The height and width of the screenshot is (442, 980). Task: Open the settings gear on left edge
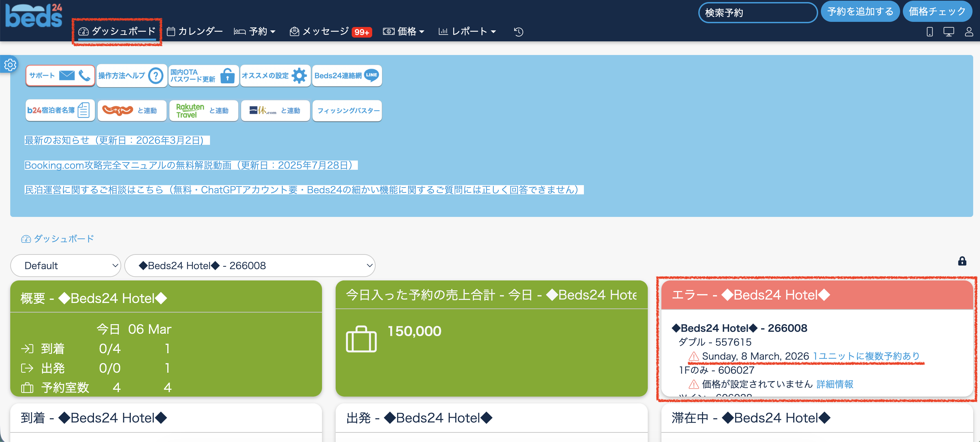click(10, 65)
